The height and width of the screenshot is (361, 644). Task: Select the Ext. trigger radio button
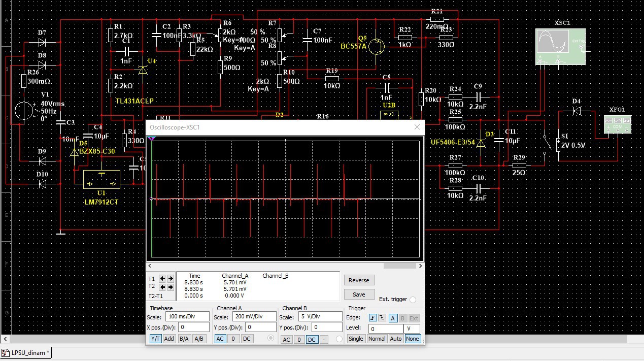(413, 300)
